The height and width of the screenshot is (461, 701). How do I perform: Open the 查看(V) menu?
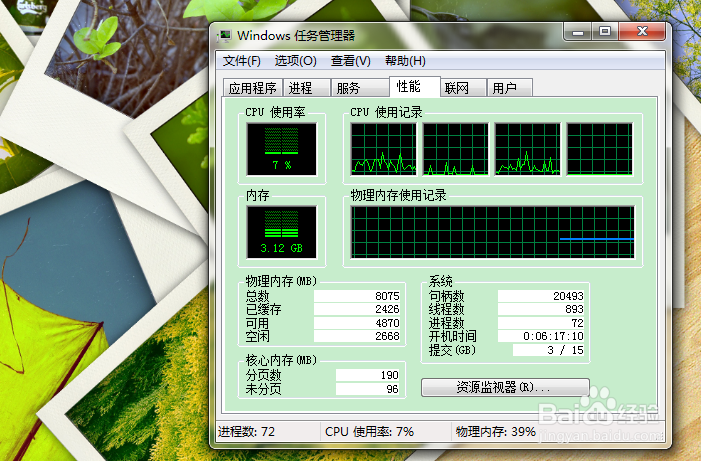(350, 61)
